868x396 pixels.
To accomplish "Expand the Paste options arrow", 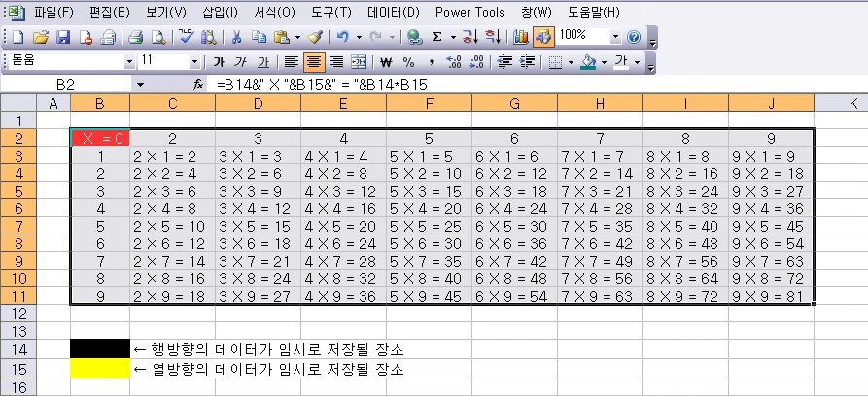I will click(x=297, y=37).
